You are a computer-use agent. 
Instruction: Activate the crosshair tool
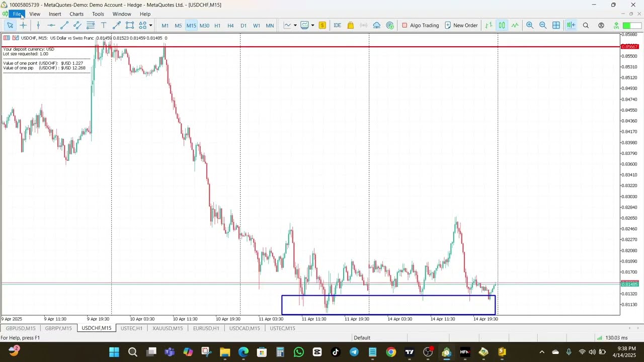(x=23, y=25)
